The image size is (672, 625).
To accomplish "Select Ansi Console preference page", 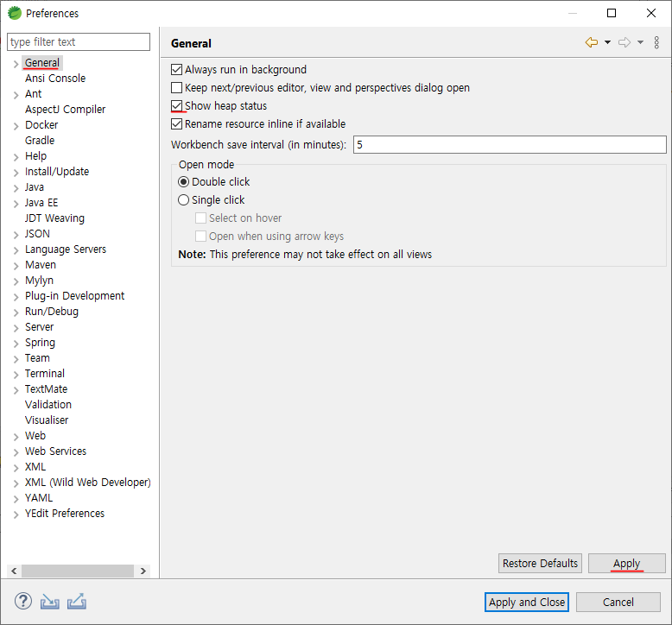I will tap(55, 79).
